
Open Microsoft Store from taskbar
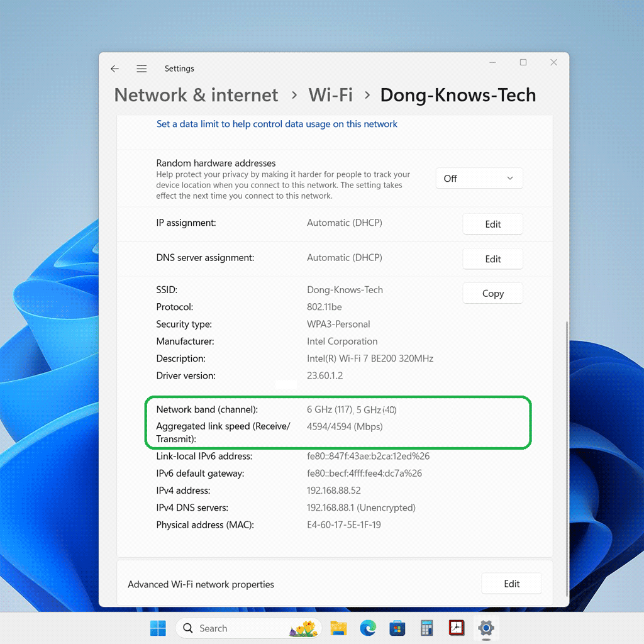(x=397, y=628)
